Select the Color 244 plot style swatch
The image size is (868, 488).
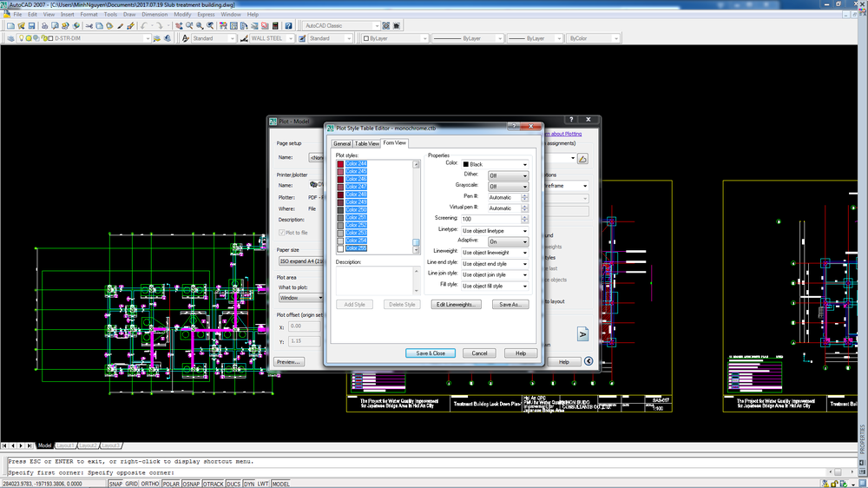(x=340, y=164)
